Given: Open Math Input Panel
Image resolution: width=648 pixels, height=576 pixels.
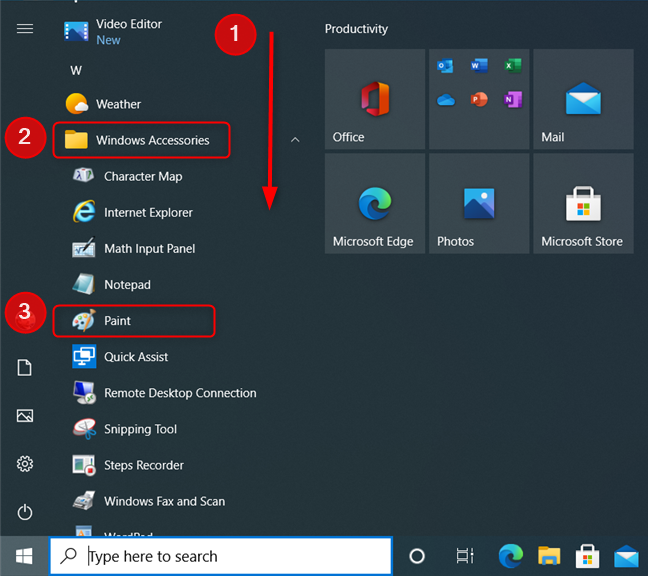Looking at the screenshot, I should pos(133,248).
